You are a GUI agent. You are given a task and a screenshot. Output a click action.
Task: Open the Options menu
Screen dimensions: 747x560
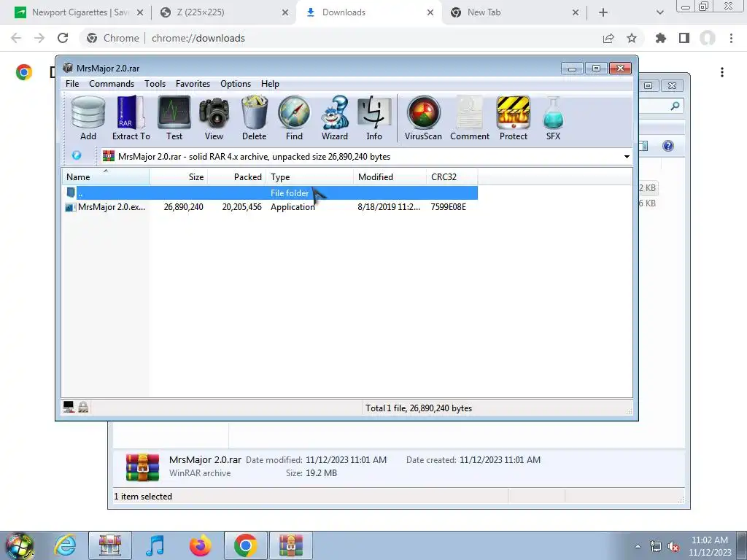click(236, 84)
